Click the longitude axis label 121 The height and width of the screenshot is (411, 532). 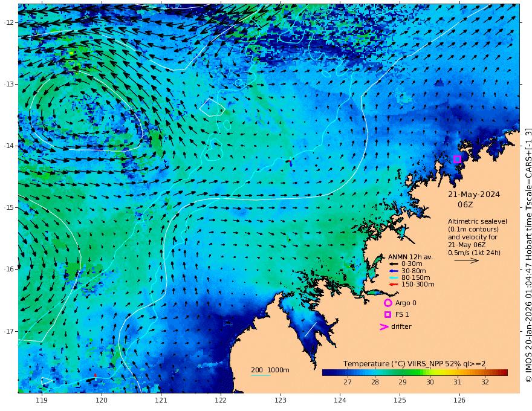pyautogui.click(x=161, y=400)
